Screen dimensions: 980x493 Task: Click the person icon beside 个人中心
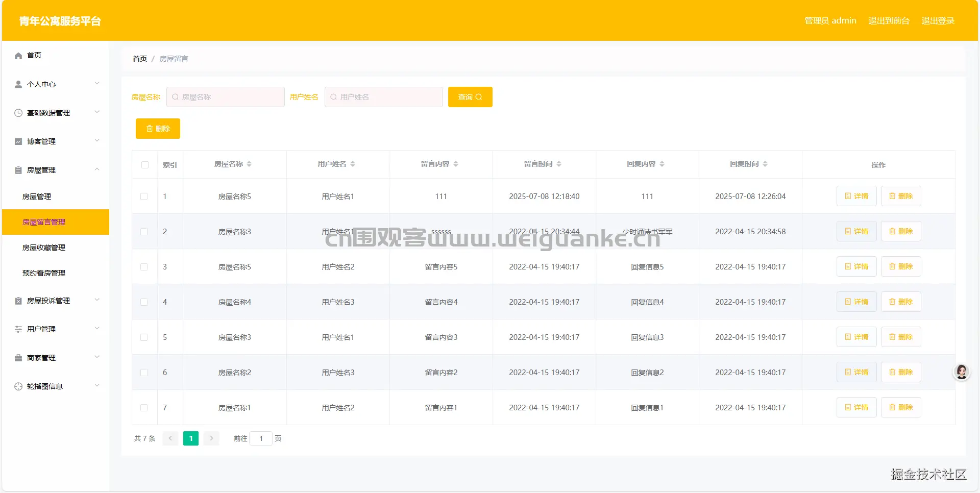point(18,84)
